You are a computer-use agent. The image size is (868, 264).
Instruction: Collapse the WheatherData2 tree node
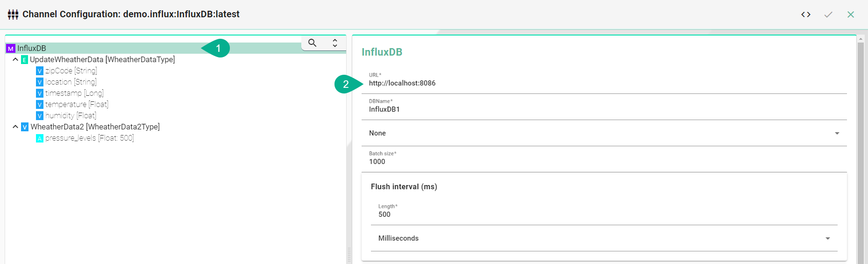click(x=15, y=127)
